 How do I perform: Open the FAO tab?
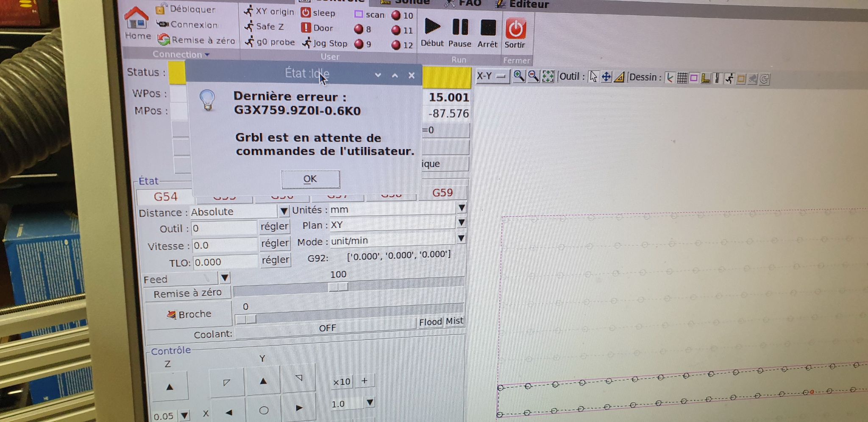[x=463, y=3]
